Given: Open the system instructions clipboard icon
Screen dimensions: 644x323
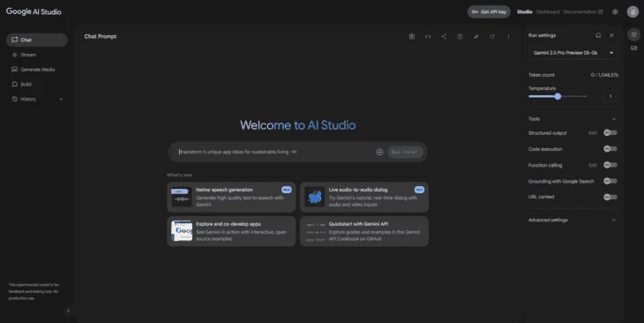Looking at the screenshot, I should coord(411,36).
